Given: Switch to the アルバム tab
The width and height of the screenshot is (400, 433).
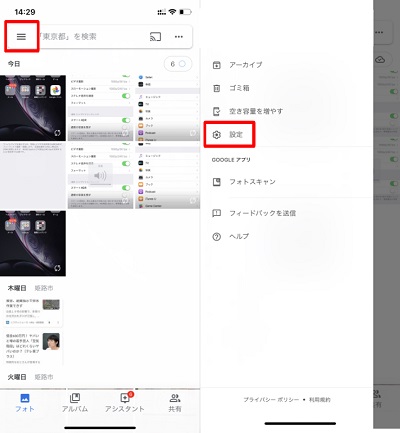Looking at the screenshot, I should [x=75, y=403].
